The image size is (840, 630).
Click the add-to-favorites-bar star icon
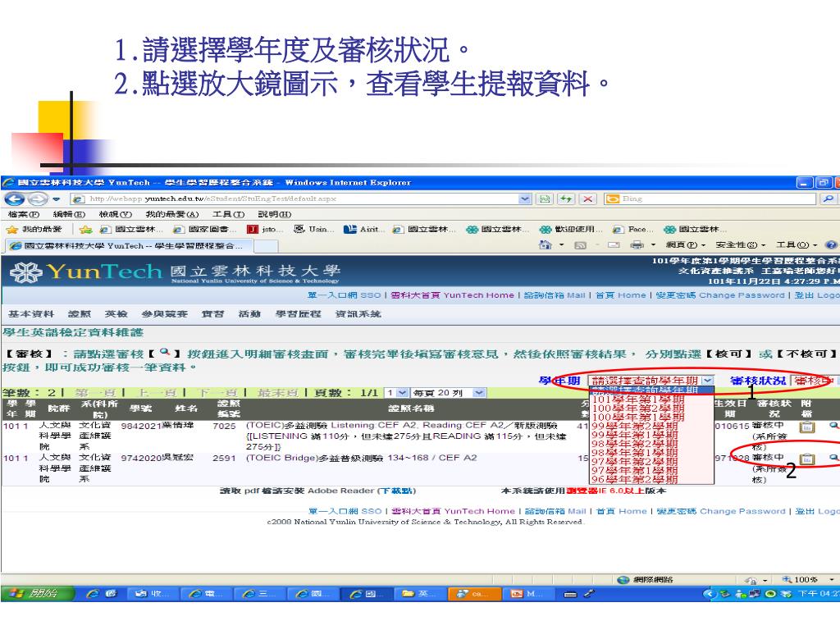tap(85, 230)
